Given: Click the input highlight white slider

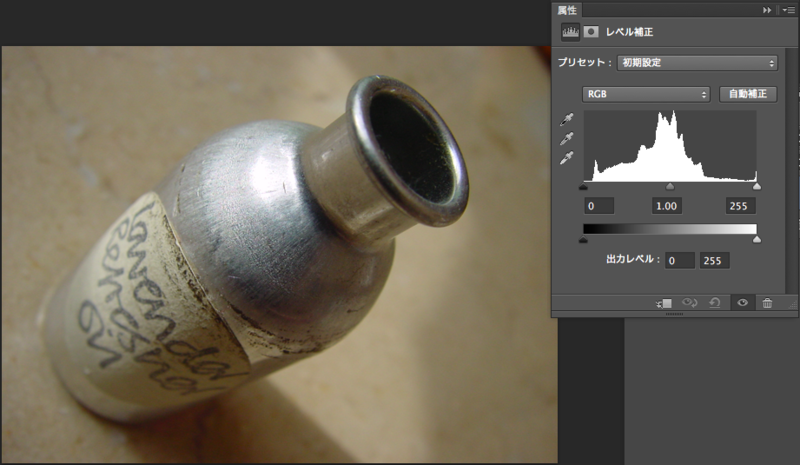Looking at the screenshot, I should tap(757, 187).
